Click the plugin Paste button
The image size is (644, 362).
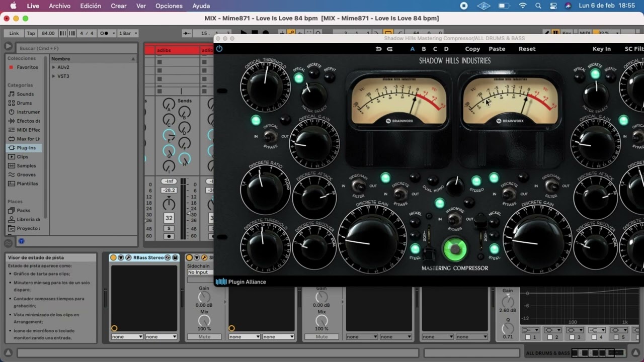(x=497, y=49)
